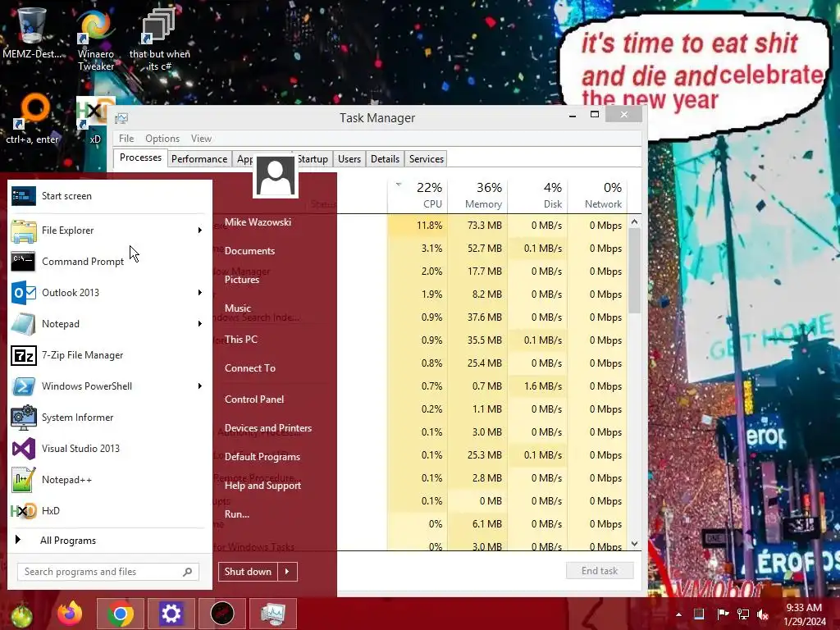840x630 pixels.
Task: Click the Start button on taskbar
Action: point(21,614)
